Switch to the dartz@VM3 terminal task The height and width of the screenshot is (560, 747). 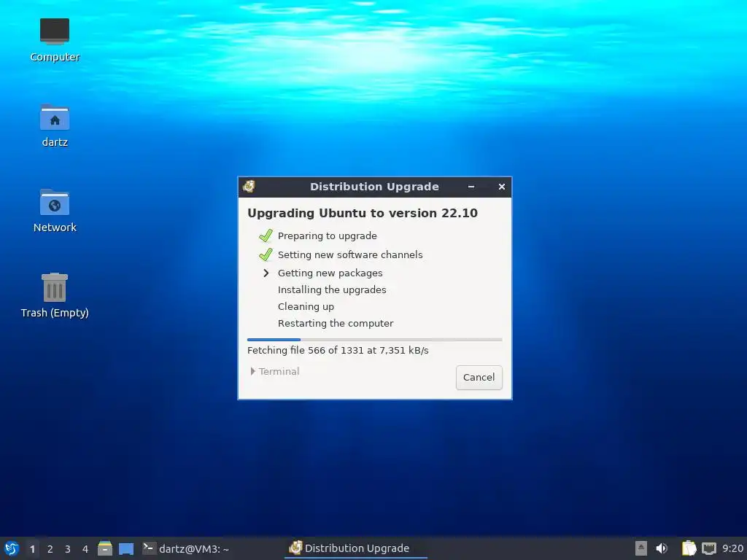pyautogui.click(x=186, y=548)
